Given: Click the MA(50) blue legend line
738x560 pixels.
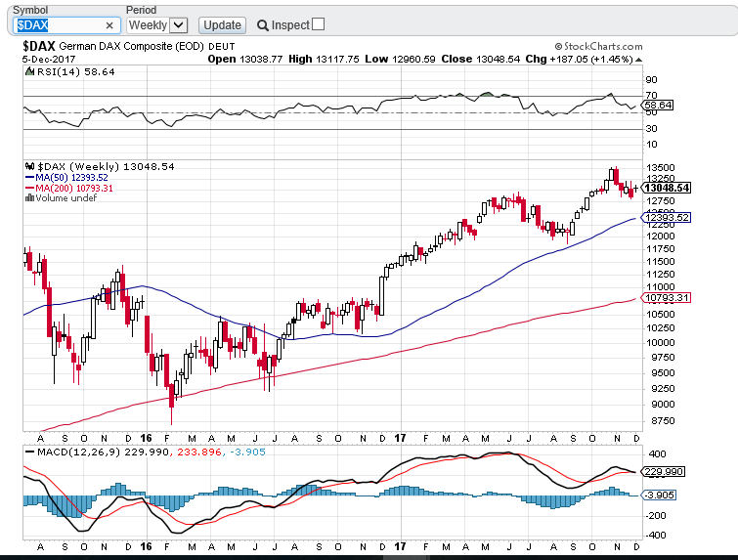Looking at the screenshot, I should (x=29, y=178).
